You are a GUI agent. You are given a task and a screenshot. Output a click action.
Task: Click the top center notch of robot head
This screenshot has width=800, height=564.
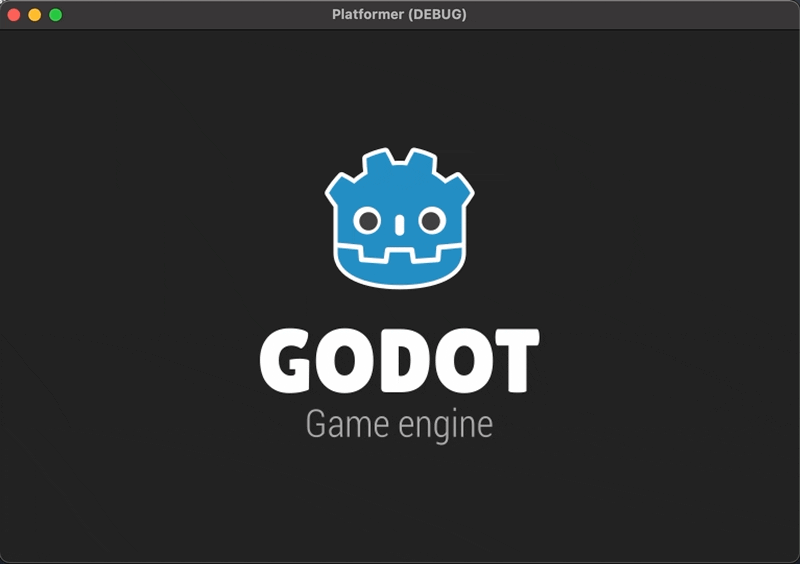click(x=399, y=160)
